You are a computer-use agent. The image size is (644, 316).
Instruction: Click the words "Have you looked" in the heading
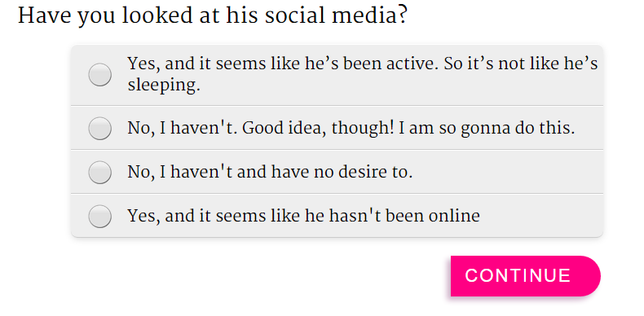(105, 16)
